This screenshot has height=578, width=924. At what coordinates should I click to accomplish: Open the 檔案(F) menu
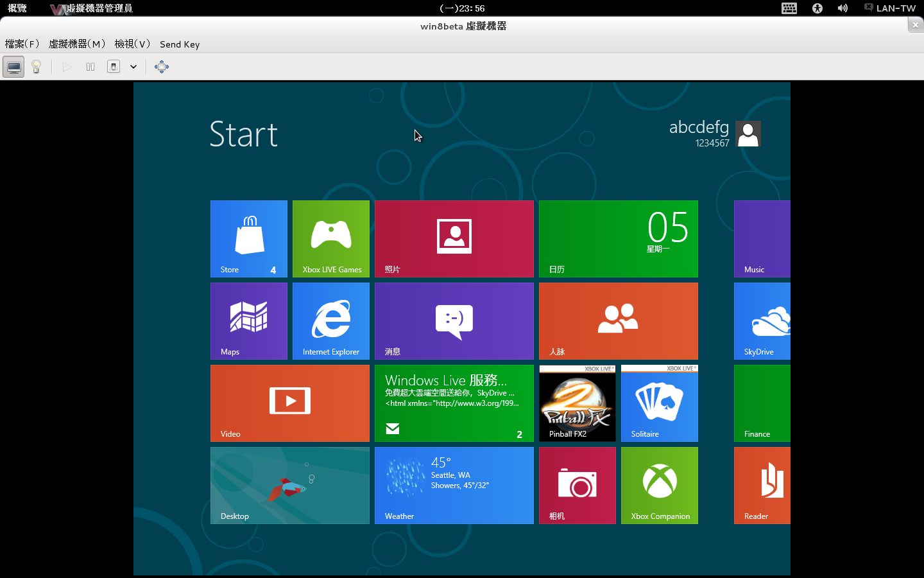pyautogui.click(x=22, y=44)
